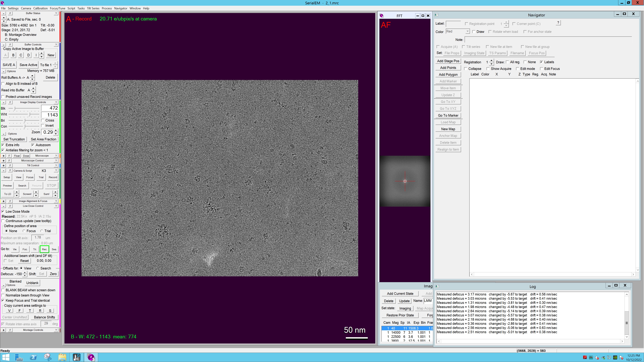Click the SAVE A button

[x=9, y=65]
